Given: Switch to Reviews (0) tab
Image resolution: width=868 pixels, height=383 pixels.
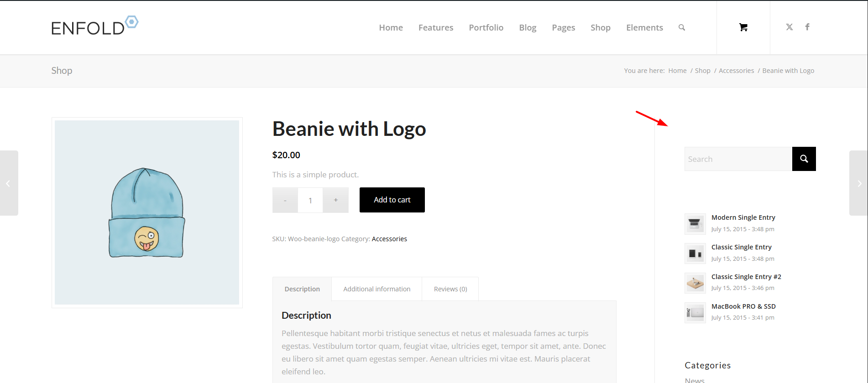Looking at the screenshot, I should pyautogui.click(x=450, y=289).
